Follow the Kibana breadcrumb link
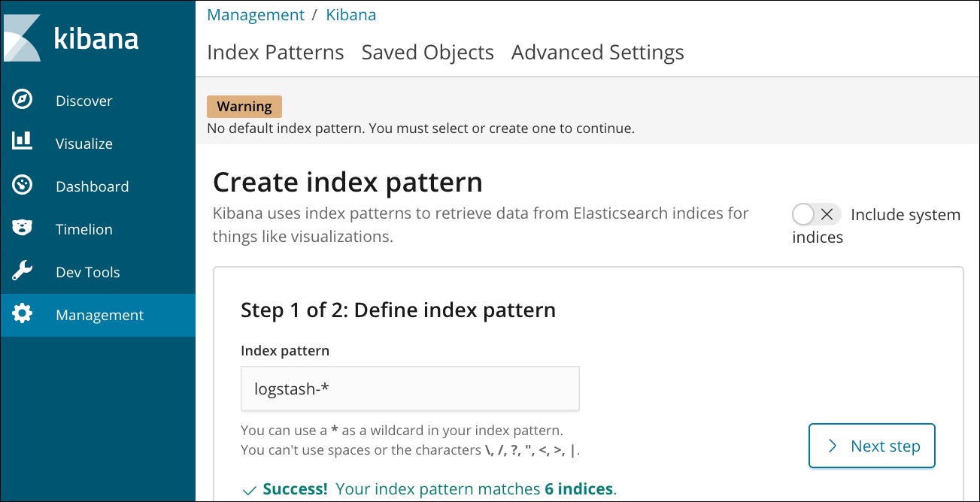This screenshot has width=980, height=502. [x=350, y=15]
